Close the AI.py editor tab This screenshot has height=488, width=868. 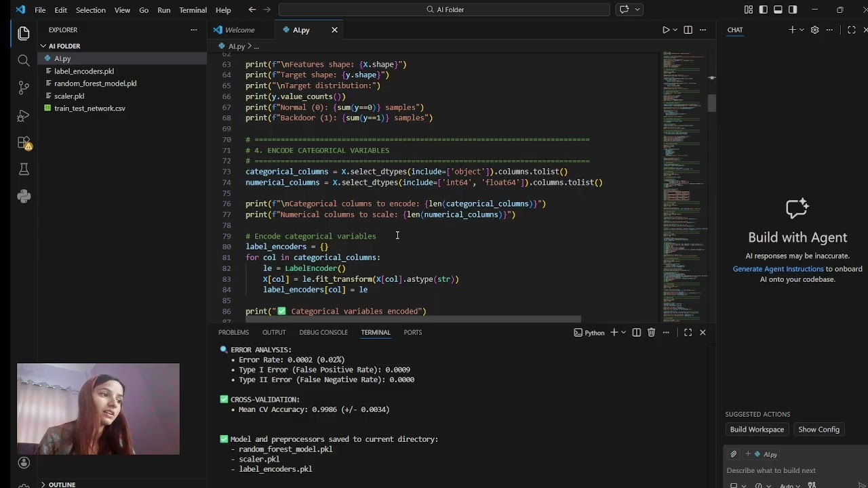pos(334,30)
